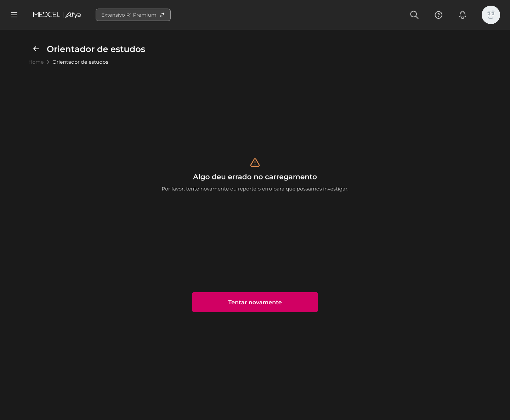The image size is (510, 420).
Task: Click the swap arrows icon in course selector
Action: pyautogui.click(x=162, y=15)
